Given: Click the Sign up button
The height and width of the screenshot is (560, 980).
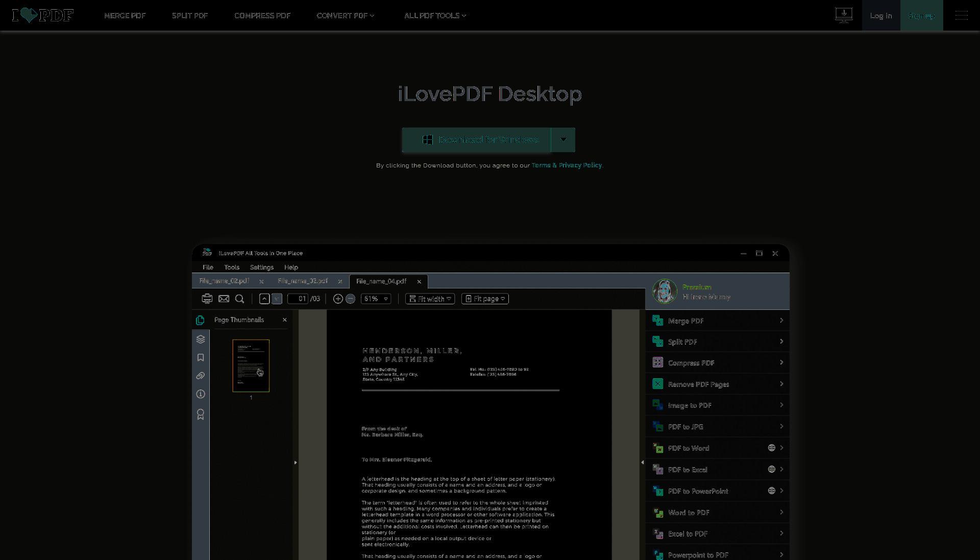Looking at the screenshot, I should click(921, 15).
